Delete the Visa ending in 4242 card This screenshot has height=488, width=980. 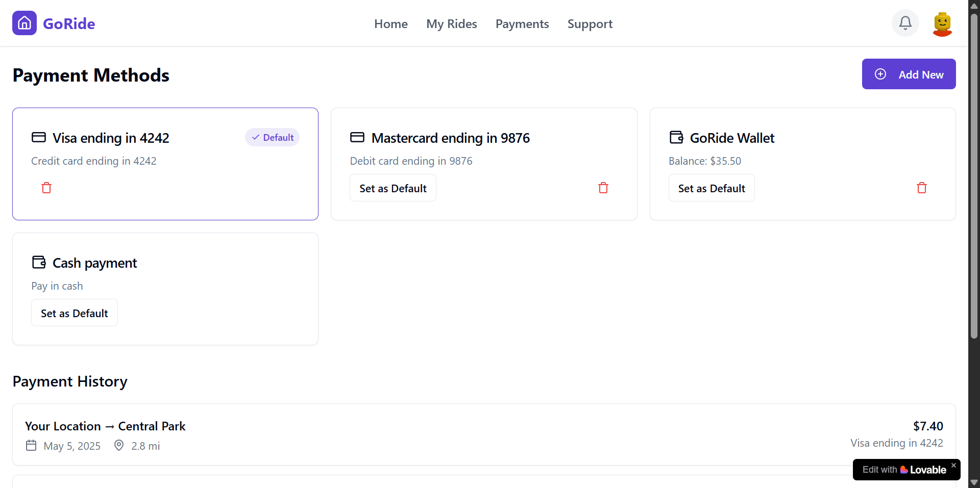(46, 188)
